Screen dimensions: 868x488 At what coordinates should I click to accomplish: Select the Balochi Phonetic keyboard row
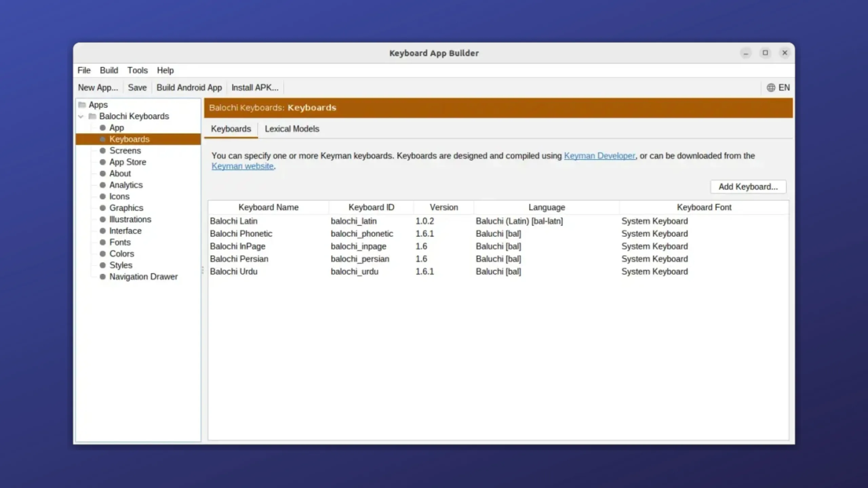(498, 233)
